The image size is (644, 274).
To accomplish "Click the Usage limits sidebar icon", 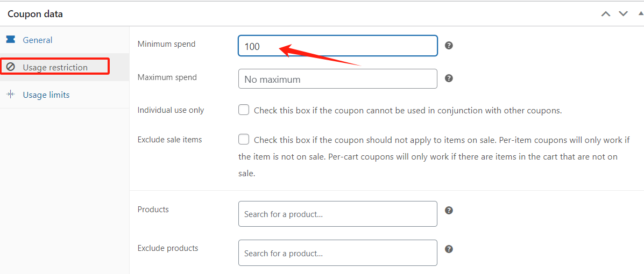I will click(10, 95).
